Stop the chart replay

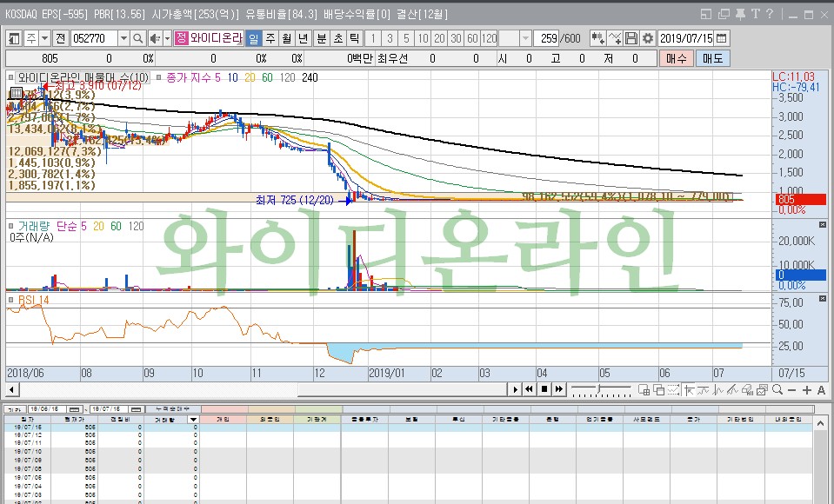coord(544,389)
